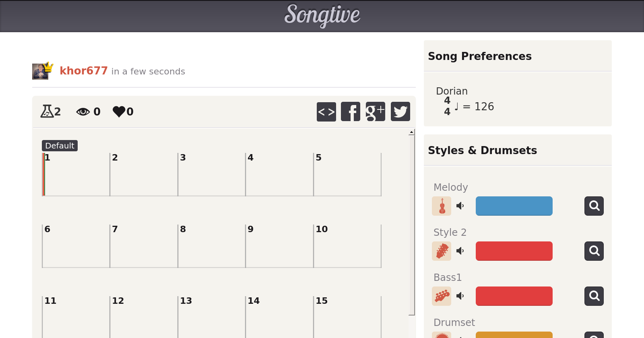
Task: Go to the Songtive home logo
Action: coord(322,15)
